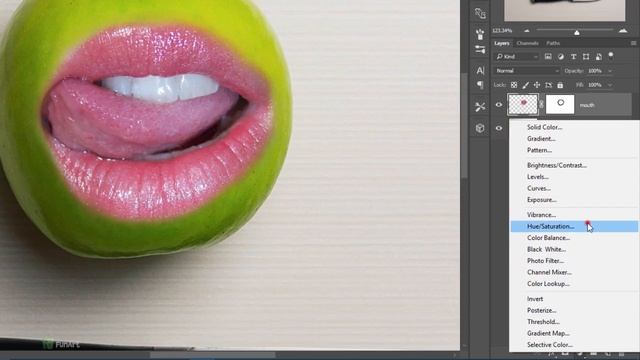Choose Solid Color from adjustment menu
The height and width of the screenshot is (360, 640).
(574, 127)
